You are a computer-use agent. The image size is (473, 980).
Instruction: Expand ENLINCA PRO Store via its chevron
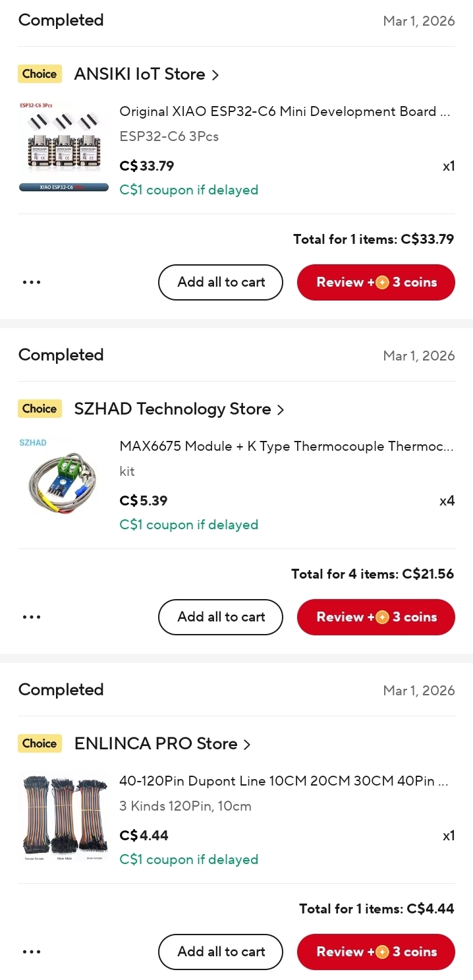tap(247, 745)
